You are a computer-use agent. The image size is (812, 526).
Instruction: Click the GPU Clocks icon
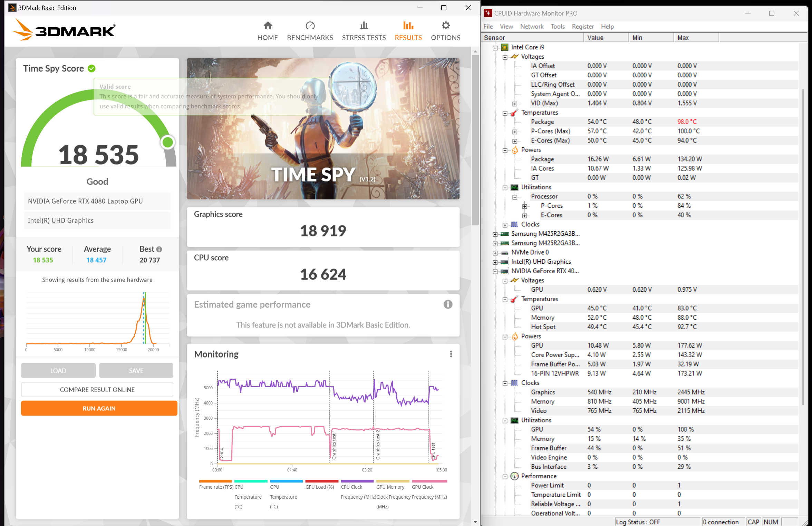click(x=514, y=383)
